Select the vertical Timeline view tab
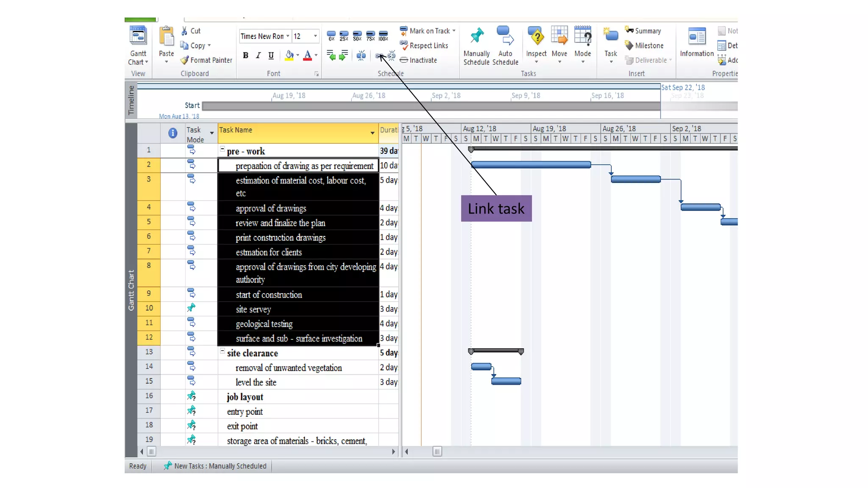The width and height of the screenshot is (868, 488). 131,100
